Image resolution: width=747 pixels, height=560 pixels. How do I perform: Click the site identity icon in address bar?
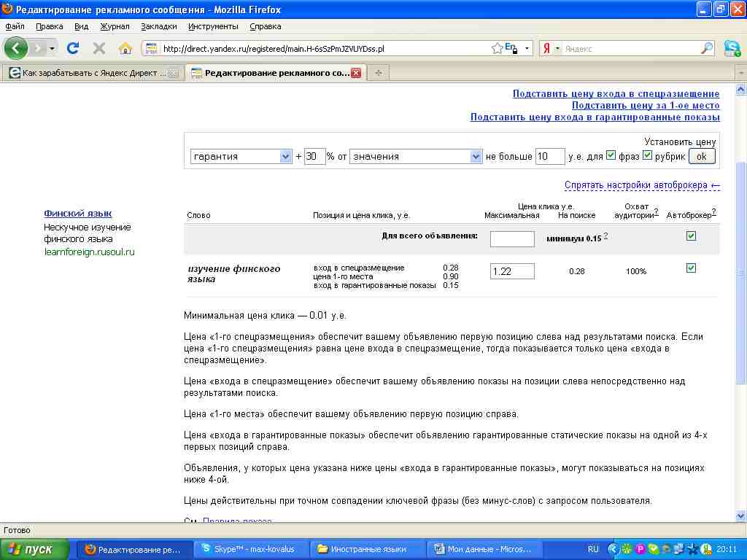pyautogui.click(x=152, y=48)
